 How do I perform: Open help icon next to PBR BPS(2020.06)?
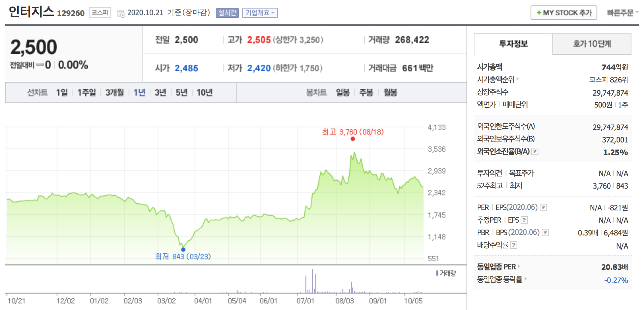point(545,232)
